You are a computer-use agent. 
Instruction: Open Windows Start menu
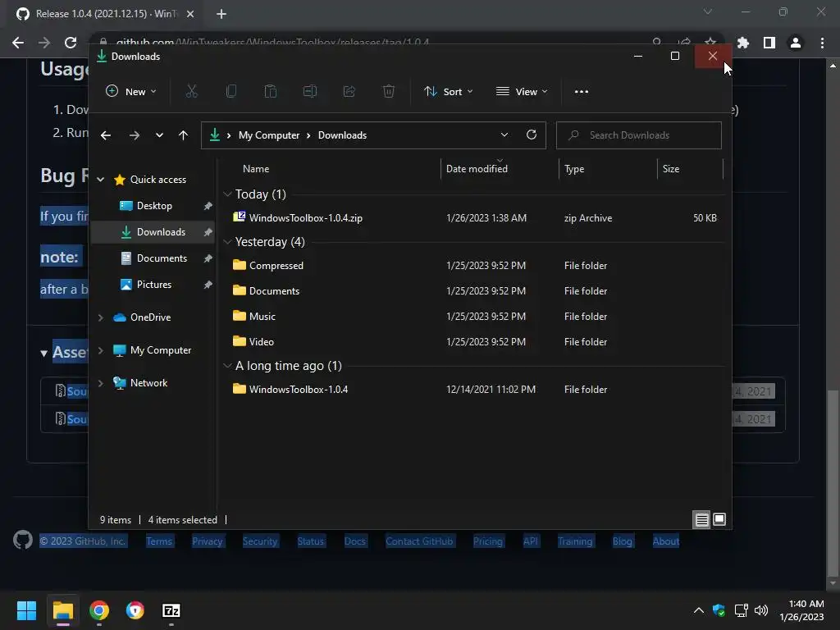26,610
